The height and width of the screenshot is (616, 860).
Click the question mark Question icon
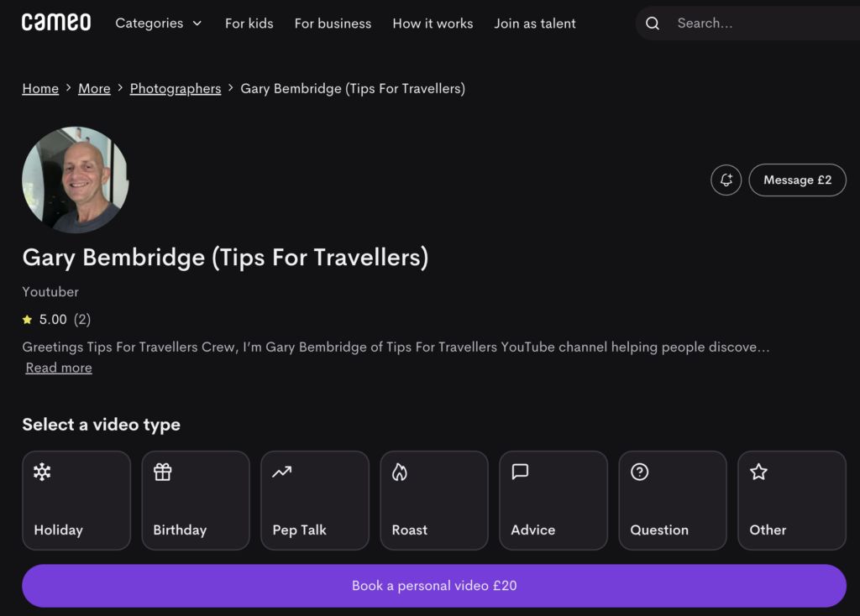[639, 472]
